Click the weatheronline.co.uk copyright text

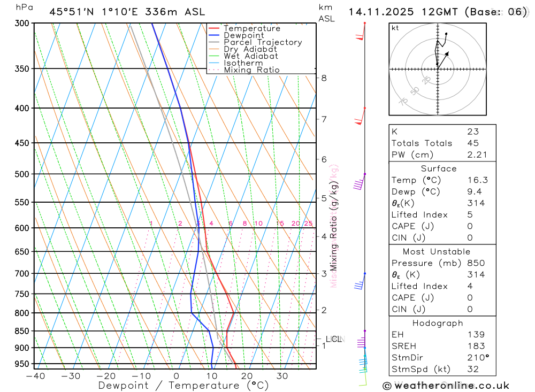point(446,386)
